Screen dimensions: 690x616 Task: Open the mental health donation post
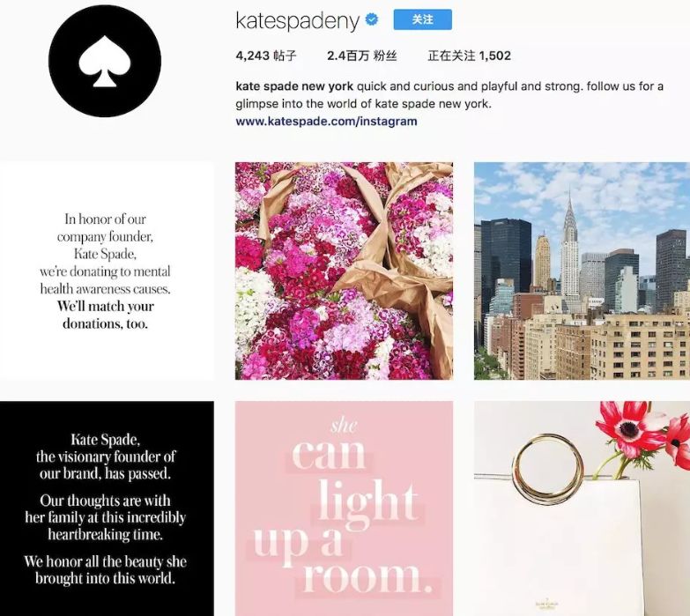[107, 271]
